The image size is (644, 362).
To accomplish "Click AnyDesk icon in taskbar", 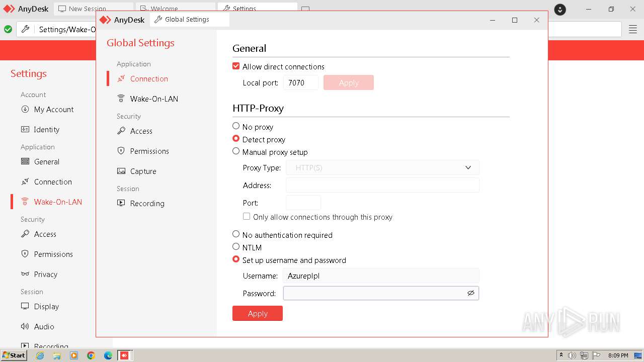I will [124, 355].
